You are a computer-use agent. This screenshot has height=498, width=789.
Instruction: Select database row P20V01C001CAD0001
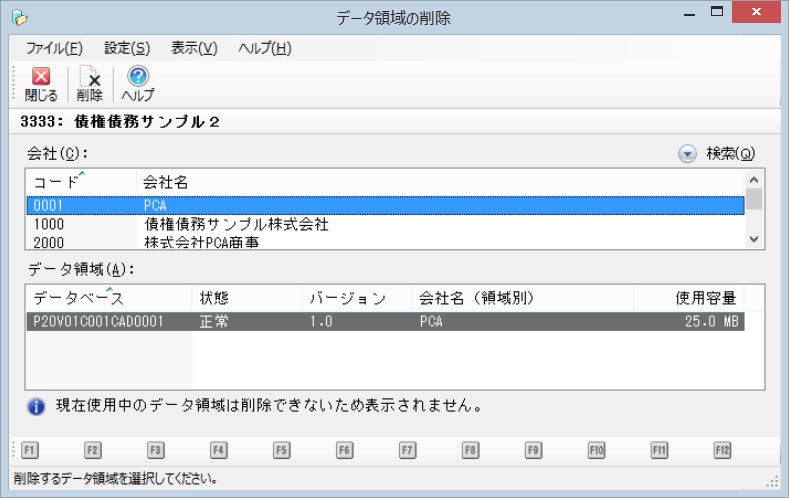point(385,321)
